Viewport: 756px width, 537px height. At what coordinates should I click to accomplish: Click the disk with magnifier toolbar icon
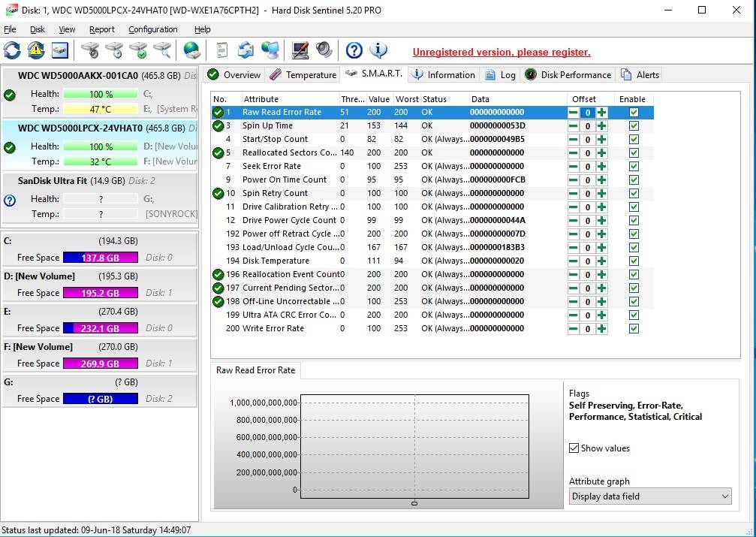pos(162,50)
